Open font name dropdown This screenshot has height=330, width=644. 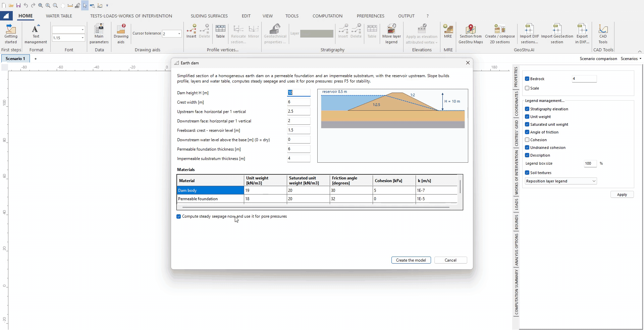pos(83,30)
